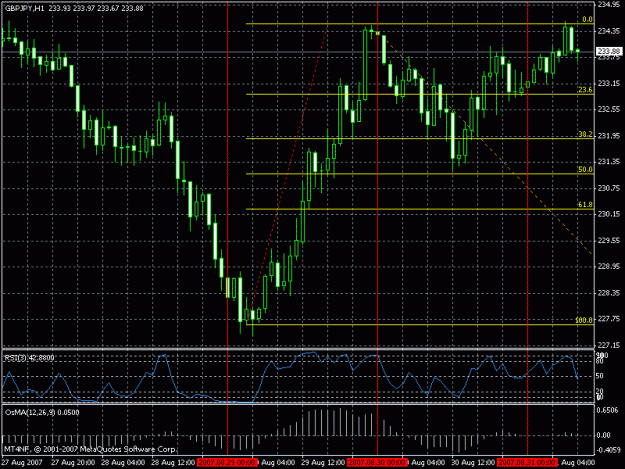
Task: Select the 2007.08.31 00:00 red date marker
Action: click(x=528, y=463)
